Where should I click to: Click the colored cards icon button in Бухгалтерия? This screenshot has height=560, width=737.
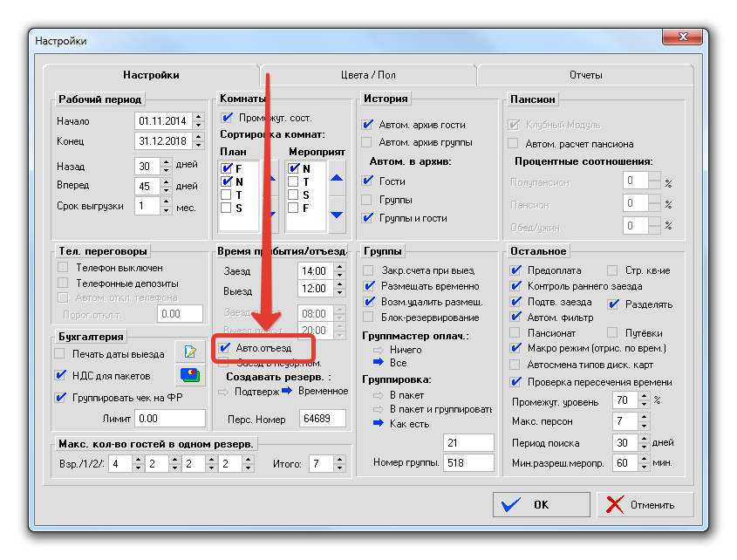pyautogui.click(x=188, y=375)
